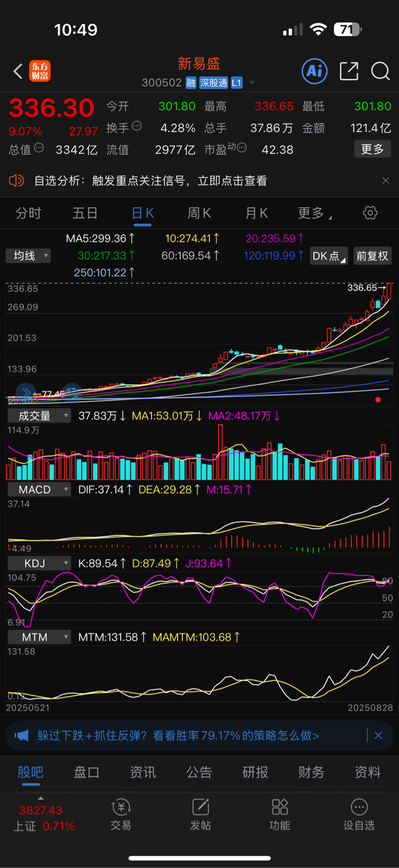Switch to 资讯 tab
The image size is (399, 868).
(x=143, y=772)
